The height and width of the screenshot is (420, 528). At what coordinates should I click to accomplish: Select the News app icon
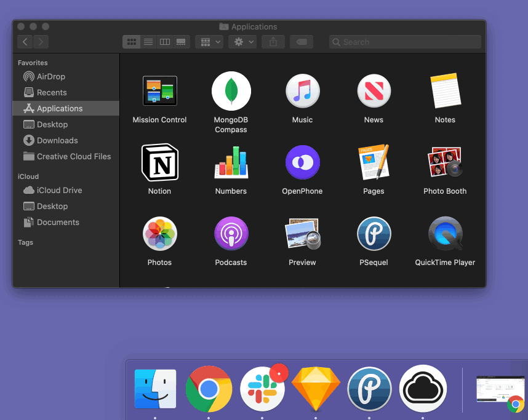point(374,91)
